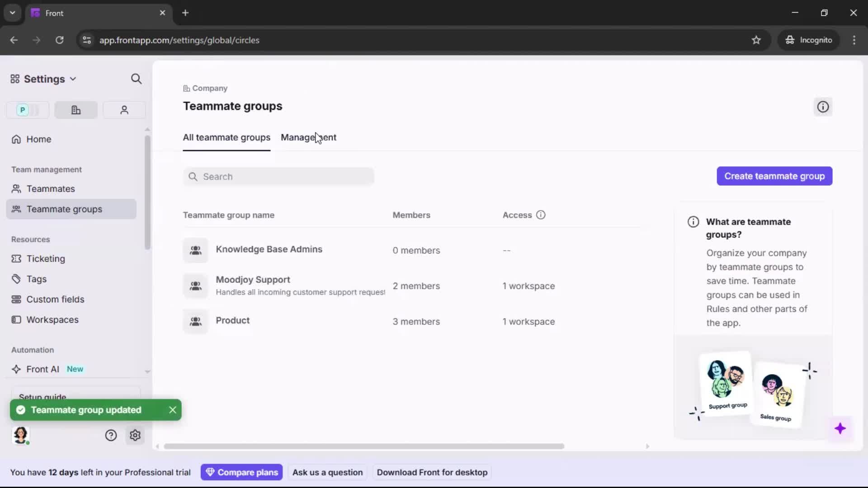
Task: Open Custom fields settings
Action: point(55,299)
